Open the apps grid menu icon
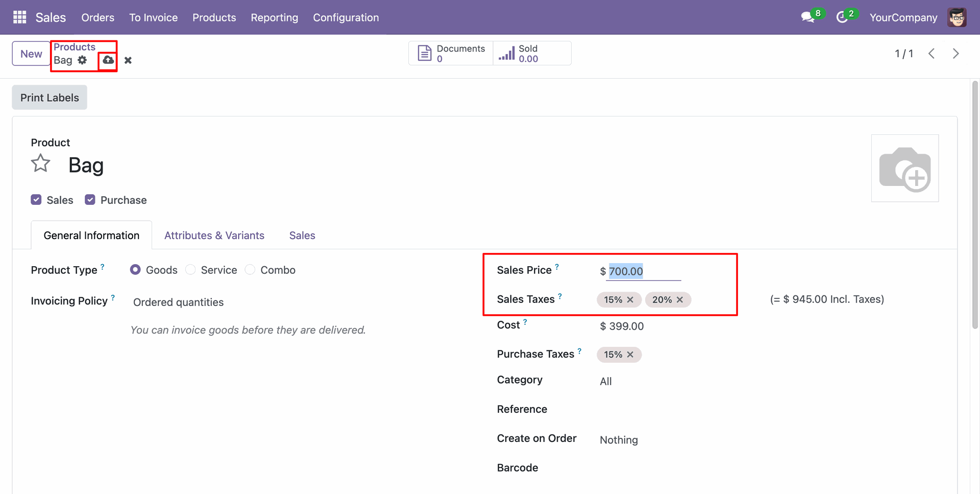The width and height of the screenshot is (980, 494). (19, 17)
